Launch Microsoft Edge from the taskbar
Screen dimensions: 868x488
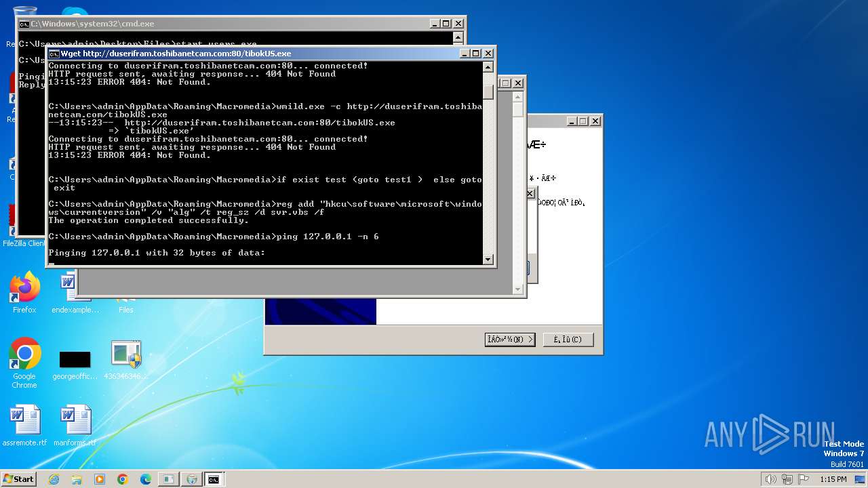[146, 479]
